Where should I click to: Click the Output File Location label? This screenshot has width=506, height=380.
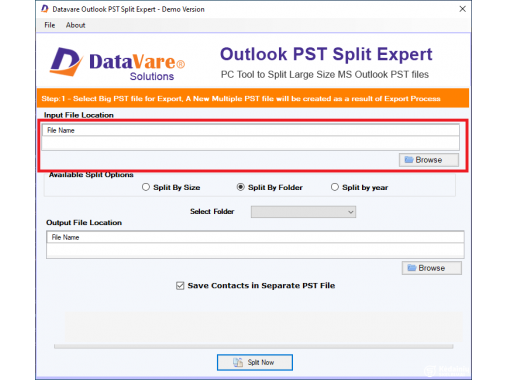click(84, 223)
